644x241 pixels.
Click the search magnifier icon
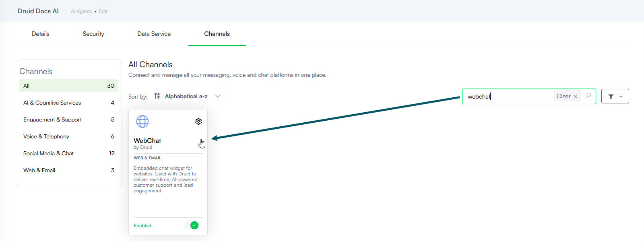(588, 96)
